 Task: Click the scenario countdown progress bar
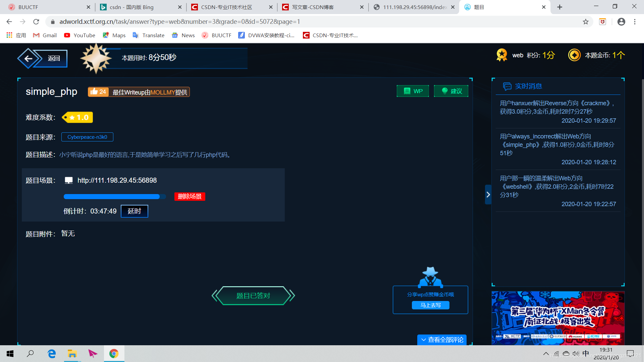click(115, 197)
